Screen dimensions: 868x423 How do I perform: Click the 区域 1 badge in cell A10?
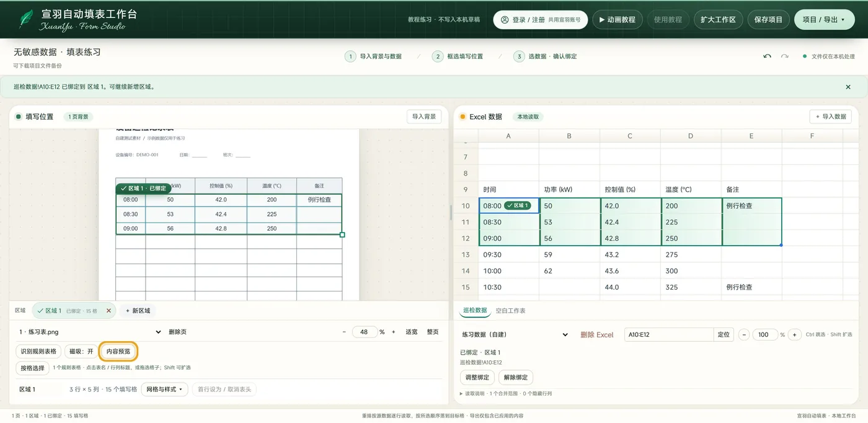[518, 206]
